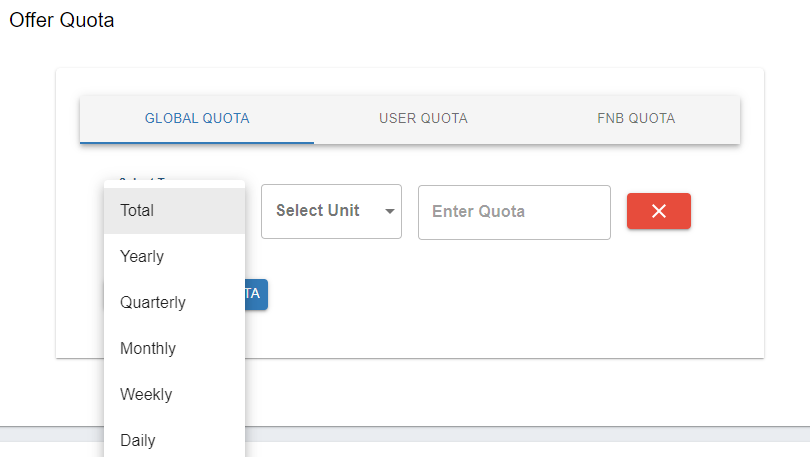This screenshot has width=810, height=457.
Task: Select the Global Quota tab
Action: tap(197, 118)
